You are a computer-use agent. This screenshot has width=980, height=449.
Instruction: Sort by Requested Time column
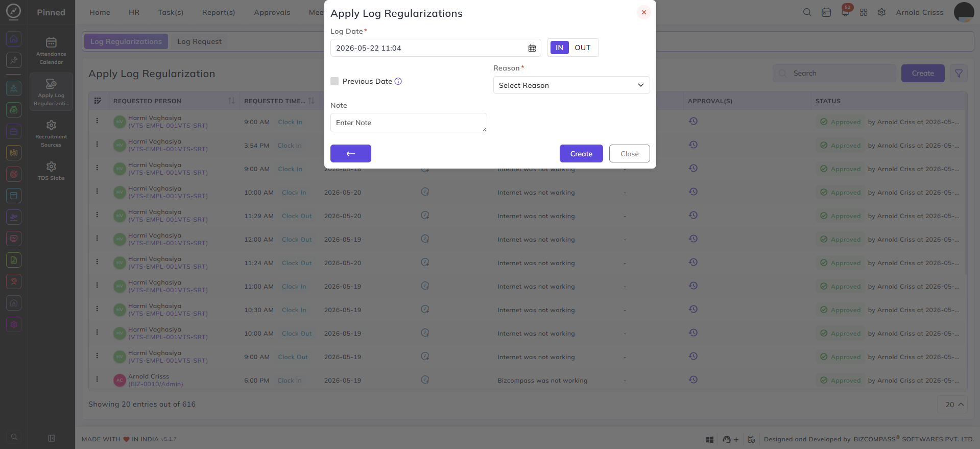click(x=312, y=101)
